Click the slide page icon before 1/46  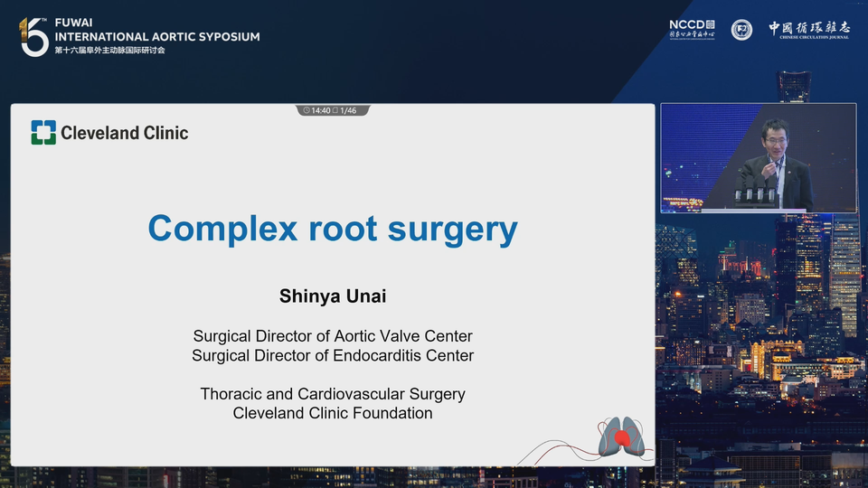pos(335,110)
